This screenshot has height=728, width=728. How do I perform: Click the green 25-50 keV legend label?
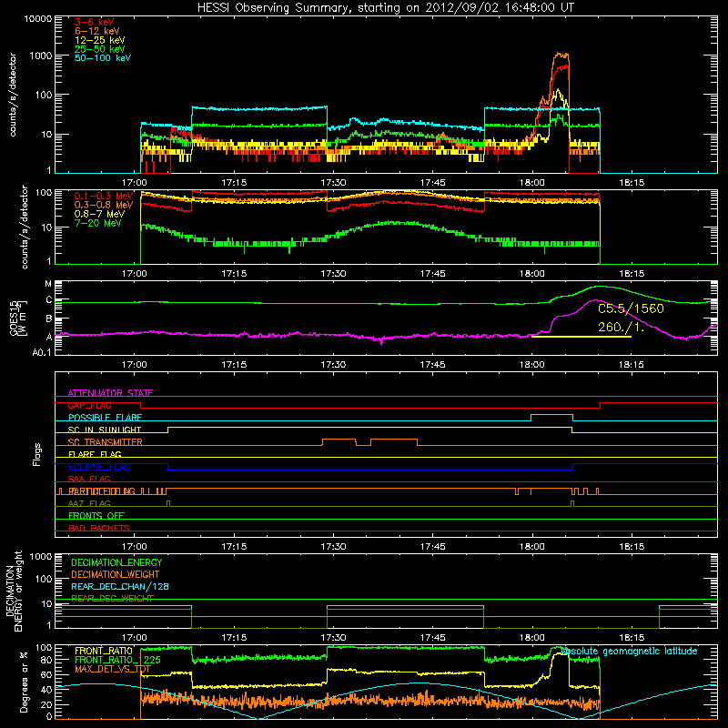(x=99, y=49)
